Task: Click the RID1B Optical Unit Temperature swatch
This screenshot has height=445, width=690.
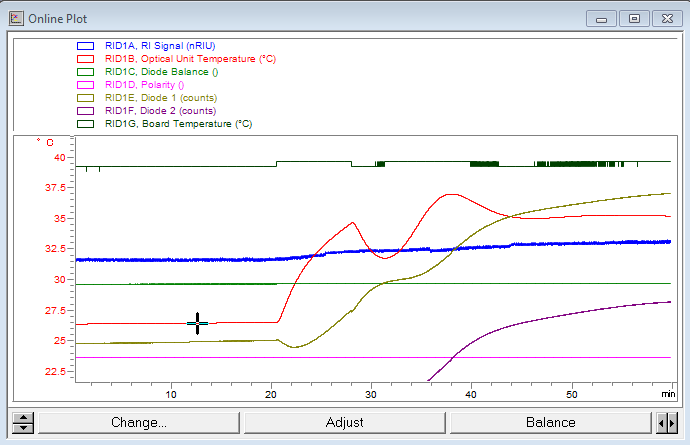Action: [85, 59]
